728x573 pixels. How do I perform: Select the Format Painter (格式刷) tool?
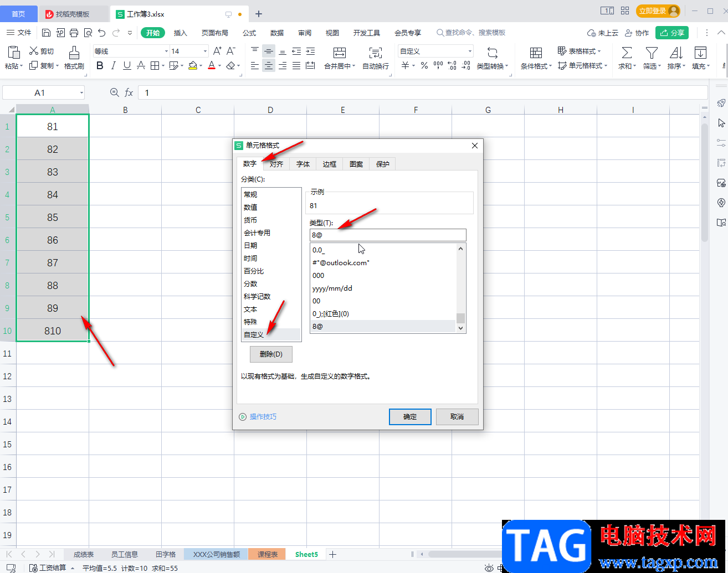[74, 58]
